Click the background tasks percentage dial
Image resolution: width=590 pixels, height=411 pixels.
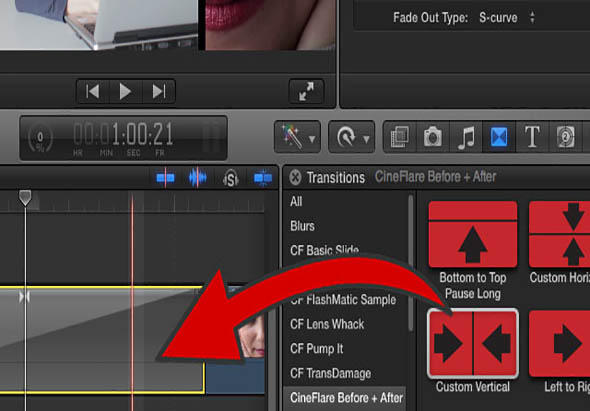click(x=40, y=138)
